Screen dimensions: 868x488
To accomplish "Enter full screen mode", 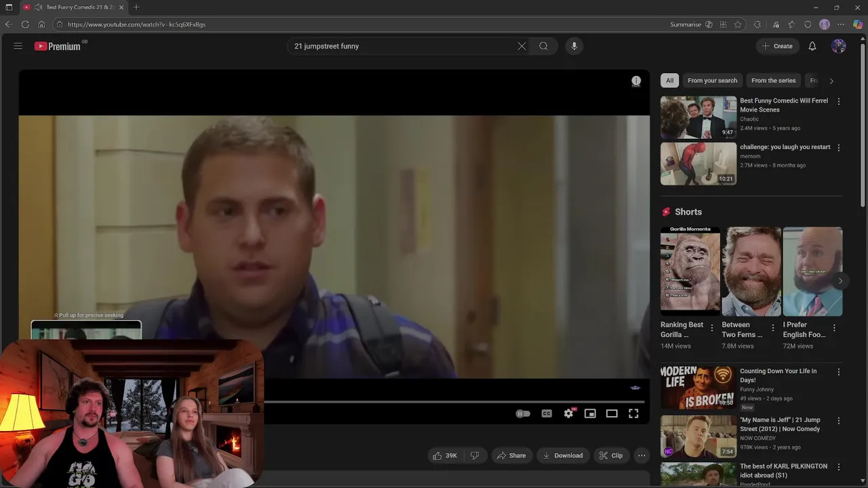I will (633, 413).
